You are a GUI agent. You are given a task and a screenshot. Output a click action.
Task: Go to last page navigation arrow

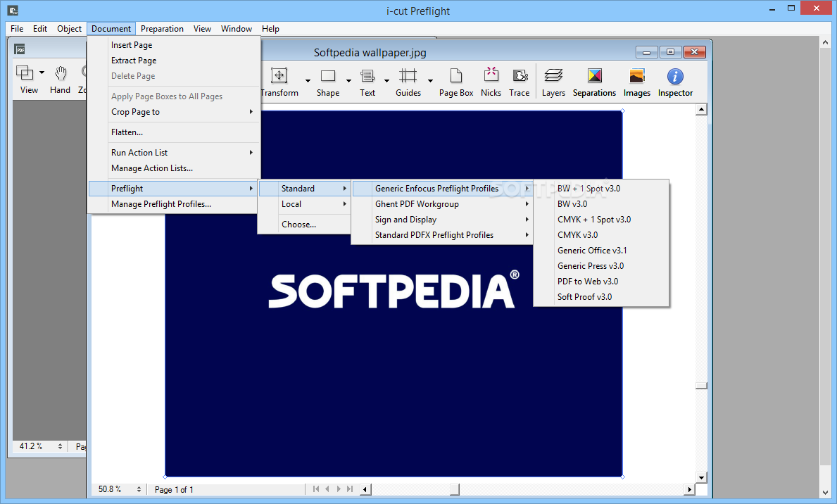350,489
